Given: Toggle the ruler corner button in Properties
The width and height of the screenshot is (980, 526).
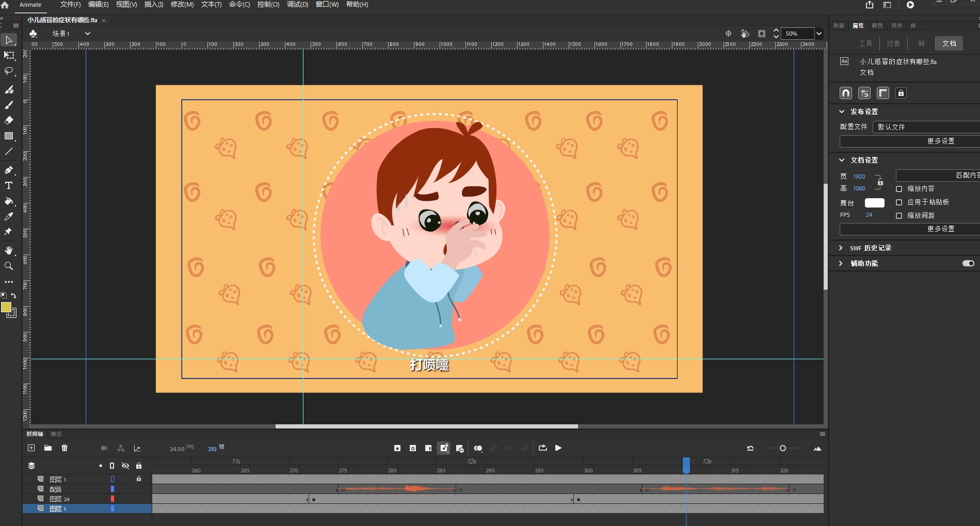Looking at the screenshot, I should tap(883, 93).
